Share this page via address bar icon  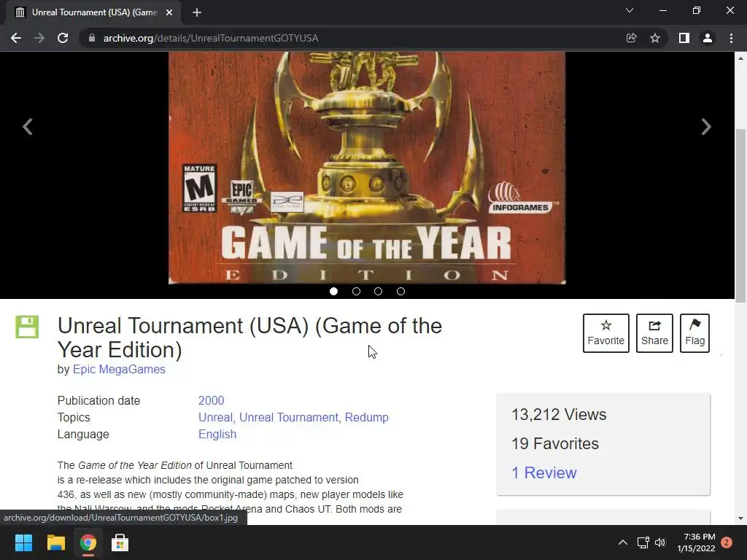[631, 38]
